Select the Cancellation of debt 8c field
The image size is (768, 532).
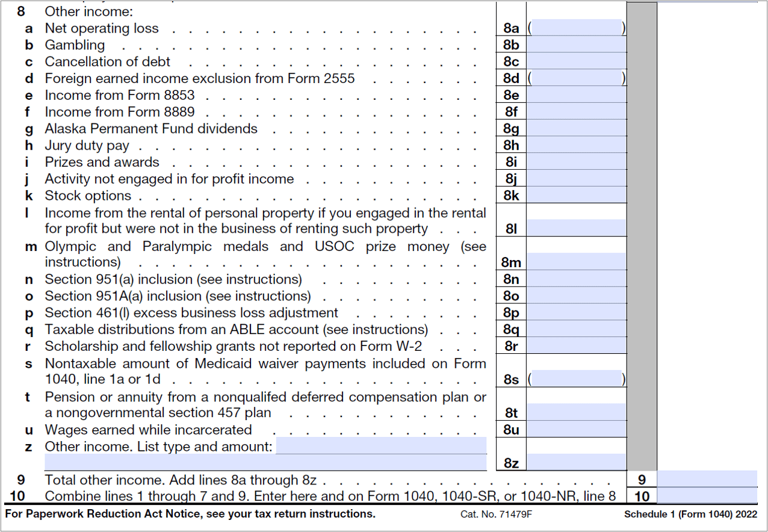pyautogui.click(x=577, y=61)
